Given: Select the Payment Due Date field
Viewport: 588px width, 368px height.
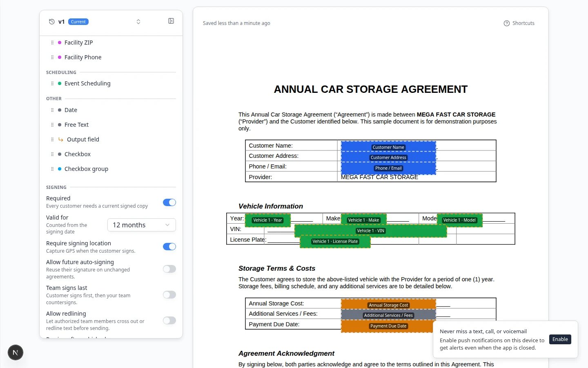Looking at the screenshot, I should (x=388, y=326).
